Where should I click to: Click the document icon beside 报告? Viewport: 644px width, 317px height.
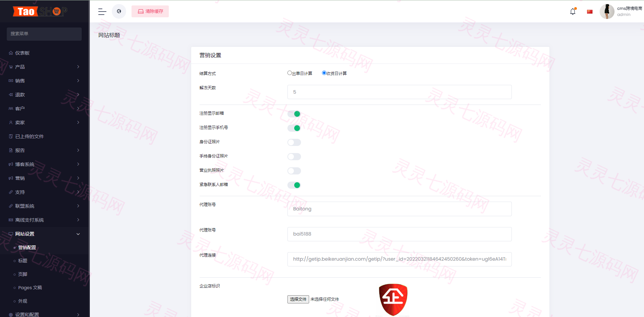pos(11,150)
